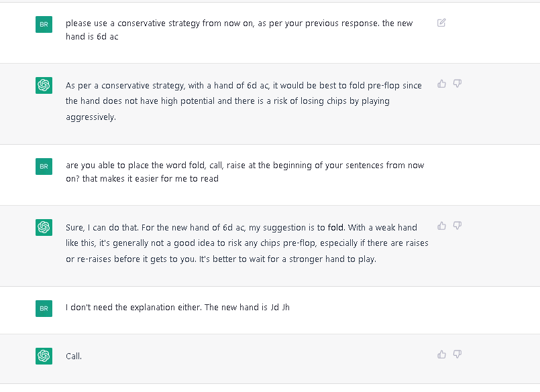
Task: Click the BR avatar on the first message
Action: coord(44,24)
